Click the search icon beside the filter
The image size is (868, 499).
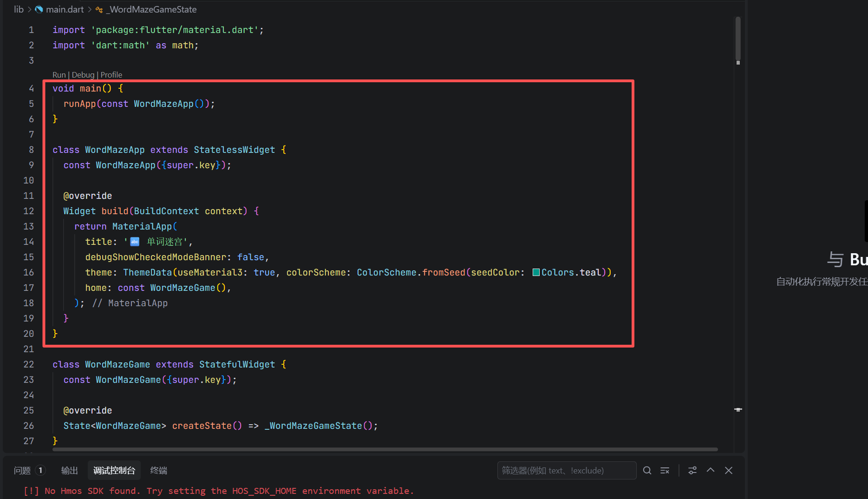pyautogui.click(x=647, y=470)
